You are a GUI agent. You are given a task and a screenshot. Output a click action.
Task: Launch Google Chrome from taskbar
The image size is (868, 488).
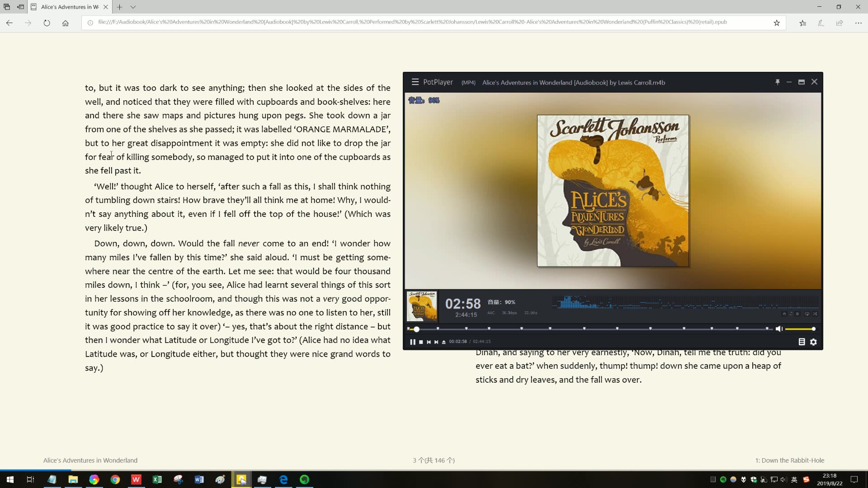point(115,479)
